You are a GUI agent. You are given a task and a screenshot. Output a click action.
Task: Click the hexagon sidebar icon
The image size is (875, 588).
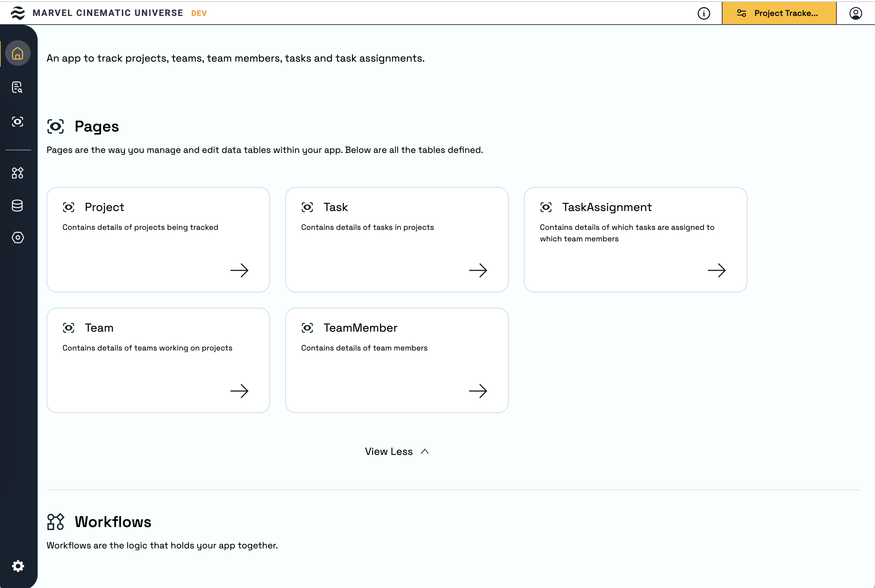[18, 238]
